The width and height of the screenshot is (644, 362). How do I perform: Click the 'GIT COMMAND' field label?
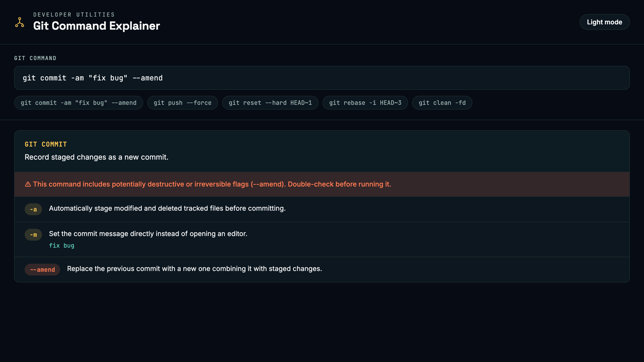point(35,58)
